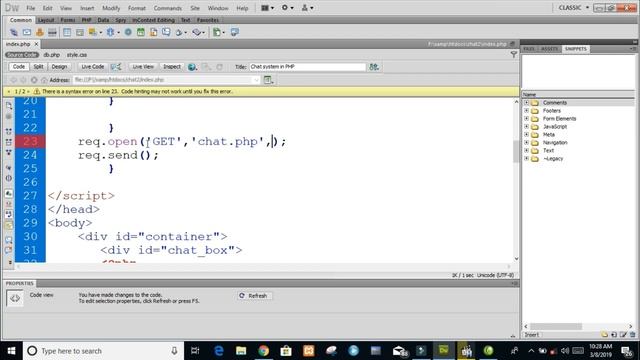Expand the JavaScript snippets folder
The height and width of the screenshot is (360, 640).
click(527, 127)
